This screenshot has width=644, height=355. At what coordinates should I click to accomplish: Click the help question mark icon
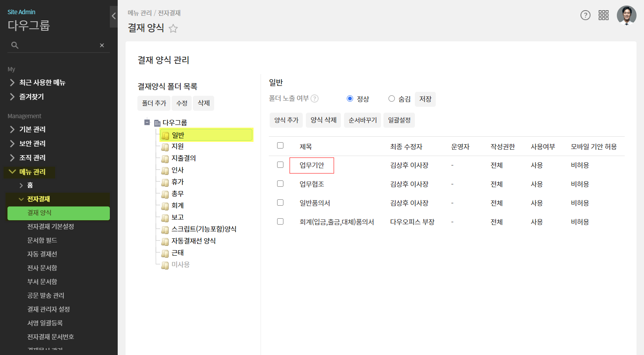coord(585,15)
